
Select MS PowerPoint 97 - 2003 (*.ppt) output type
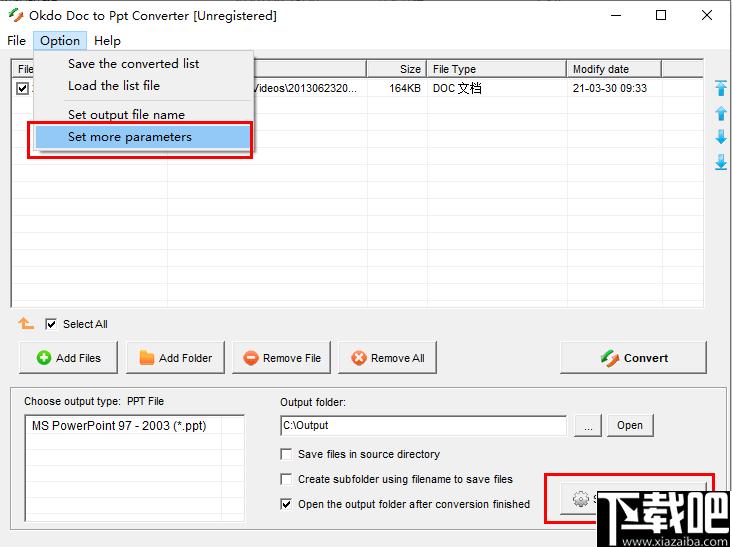click(119, 426)
